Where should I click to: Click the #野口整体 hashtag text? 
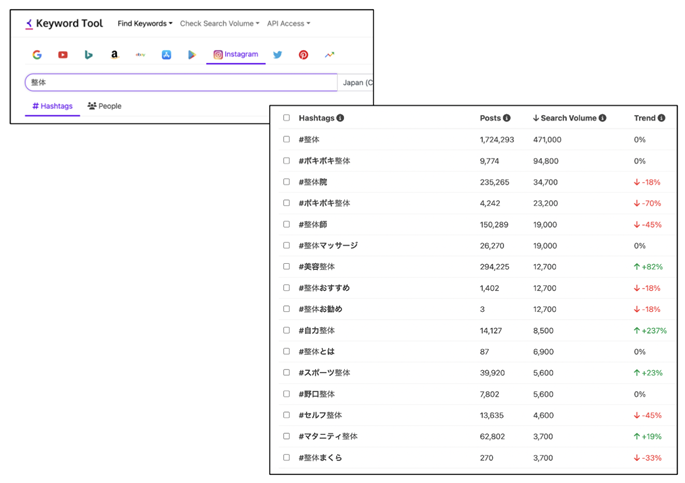(317, 394)
